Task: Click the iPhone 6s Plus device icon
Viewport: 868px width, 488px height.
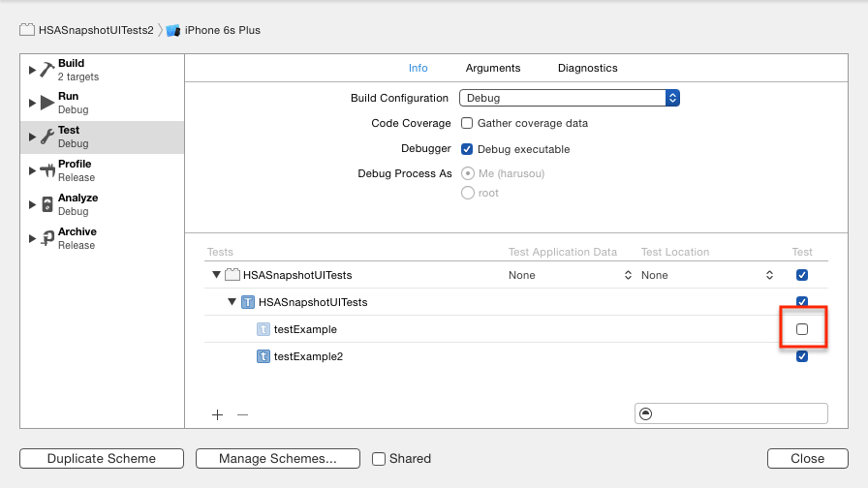Action: click(173, 30)
